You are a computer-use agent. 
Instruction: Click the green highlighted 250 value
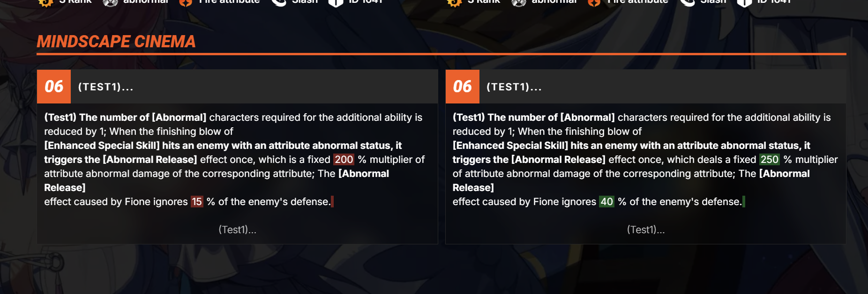click(770, 160)
